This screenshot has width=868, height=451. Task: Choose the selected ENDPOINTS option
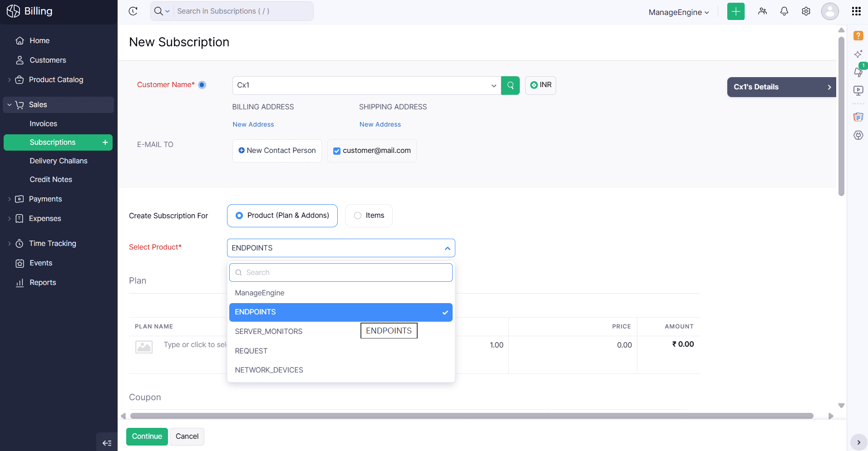tap(341, 312)
